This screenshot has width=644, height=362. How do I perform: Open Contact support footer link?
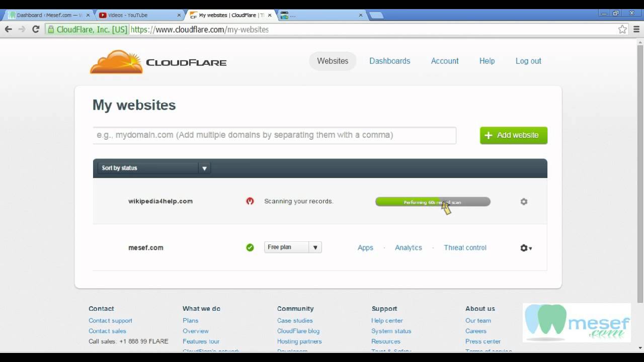[x=110, y=320]
